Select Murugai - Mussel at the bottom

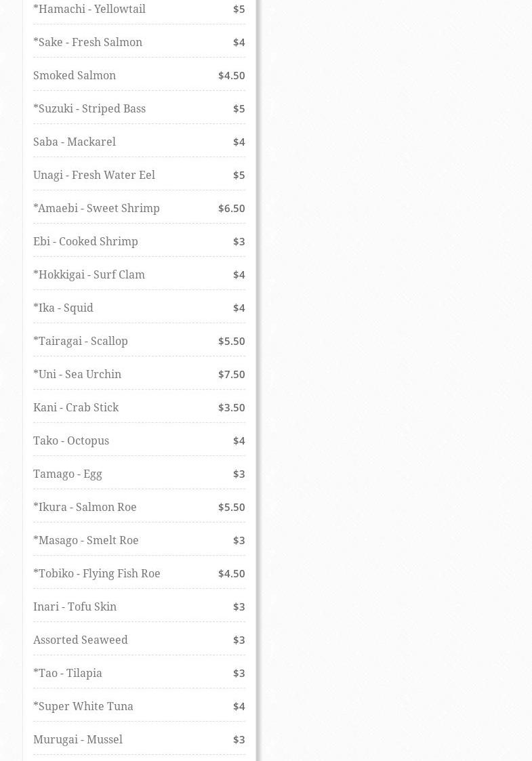point(78,740)
